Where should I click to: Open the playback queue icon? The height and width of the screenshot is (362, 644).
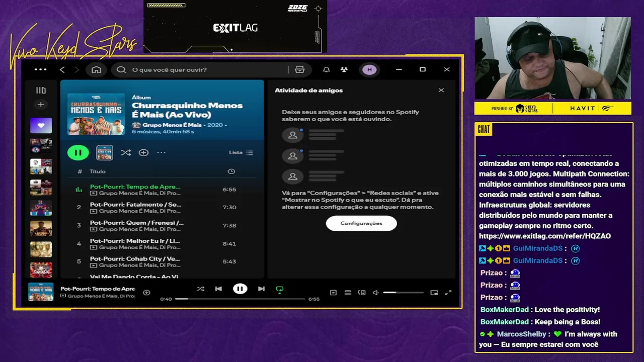[348, 293]
